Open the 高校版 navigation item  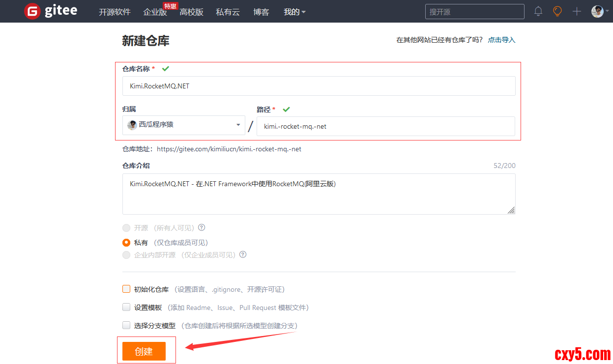click(x=191, y=12)
